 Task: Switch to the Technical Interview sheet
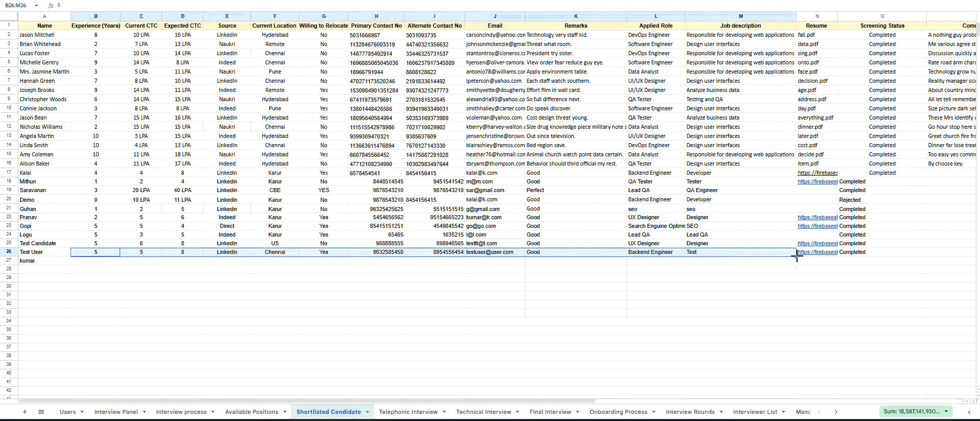483,412
